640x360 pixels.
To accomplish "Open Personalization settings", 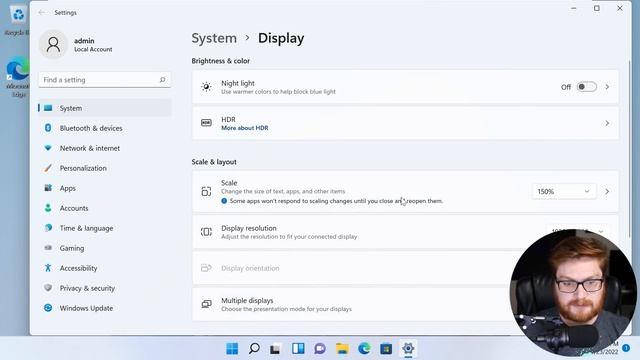I will click(x=104, y=168).
